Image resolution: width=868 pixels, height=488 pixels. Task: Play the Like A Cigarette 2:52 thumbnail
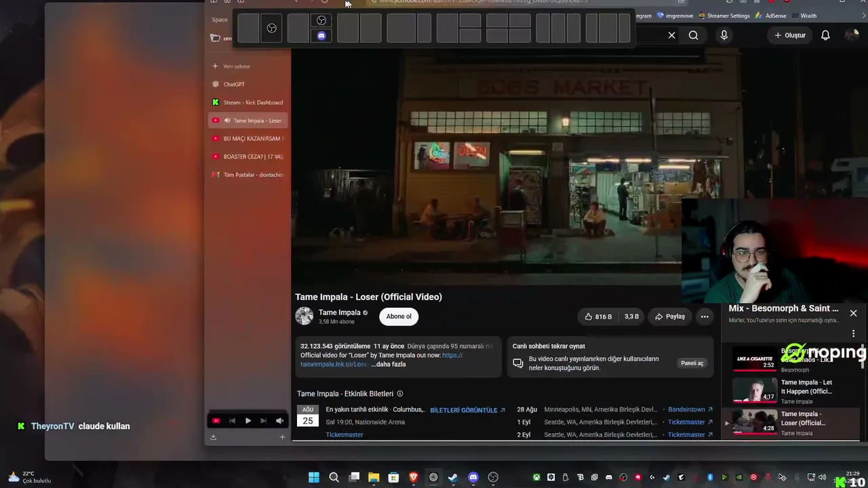tap(755, 359)
